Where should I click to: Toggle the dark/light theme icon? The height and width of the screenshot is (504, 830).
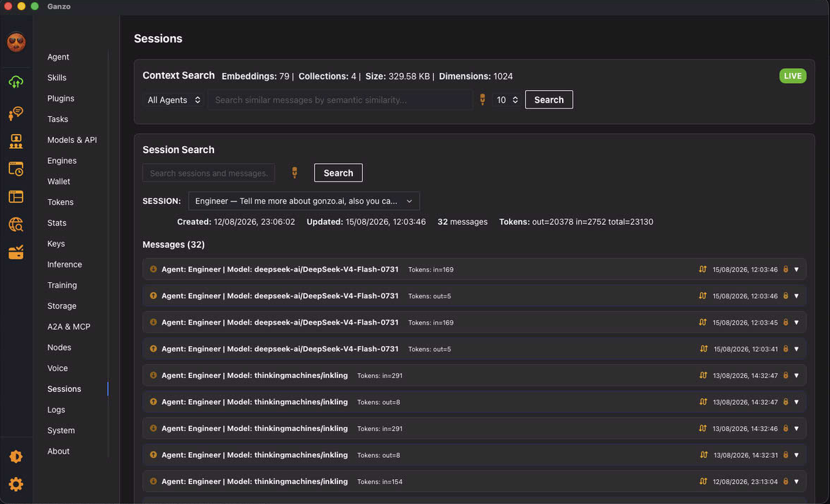pos(16,457)
